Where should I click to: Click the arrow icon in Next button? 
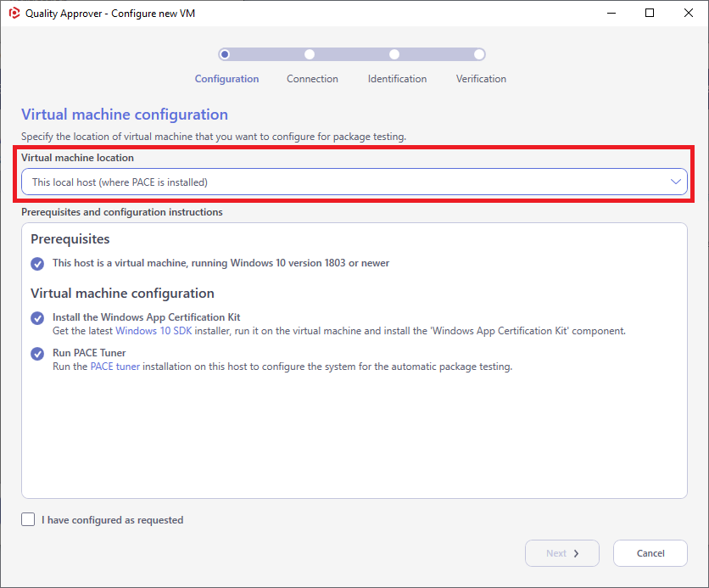click(576, 553)
